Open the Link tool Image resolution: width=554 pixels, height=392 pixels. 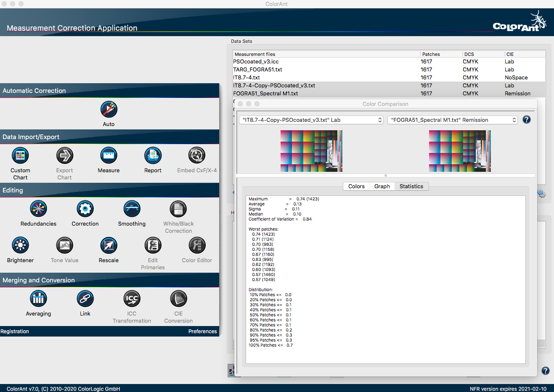coord(85,299)
